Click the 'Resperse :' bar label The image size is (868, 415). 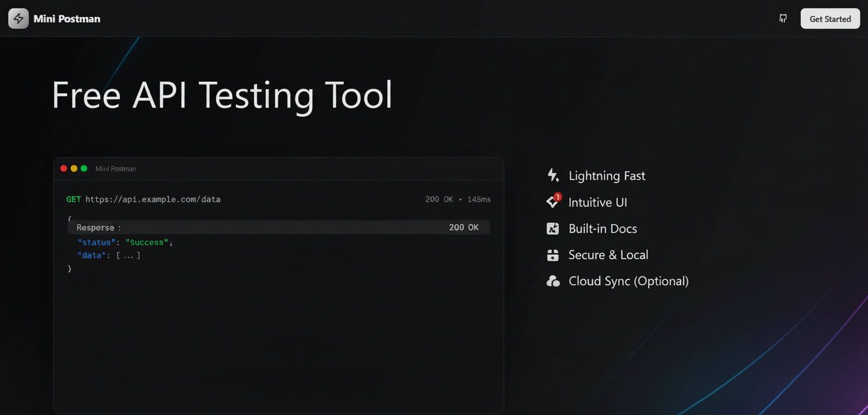(98, 228)
